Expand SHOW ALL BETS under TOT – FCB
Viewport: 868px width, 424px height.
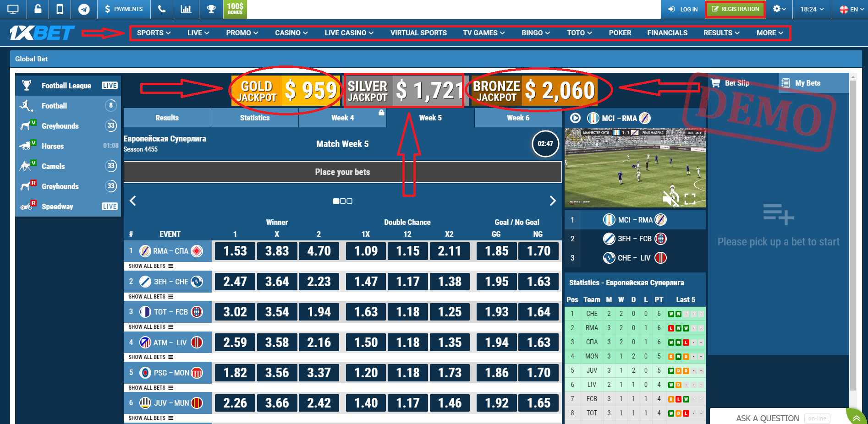pyautogui.click(x=151, y=327)
